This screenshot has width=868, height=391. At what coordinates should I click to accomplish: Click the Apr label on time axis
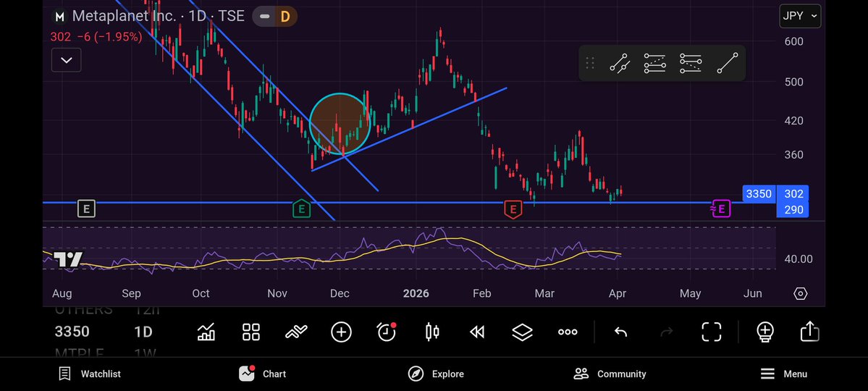point(618,293)
